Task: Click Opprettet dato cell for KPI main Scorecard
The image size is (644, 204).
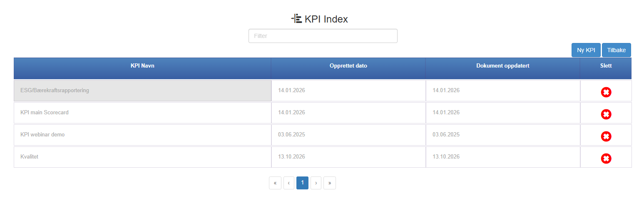Action: click(348, 113)
